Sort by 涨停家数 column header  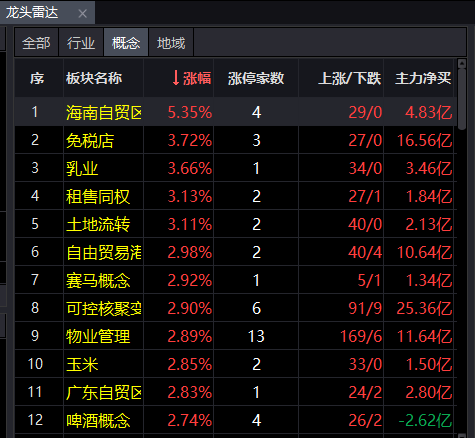256,79
